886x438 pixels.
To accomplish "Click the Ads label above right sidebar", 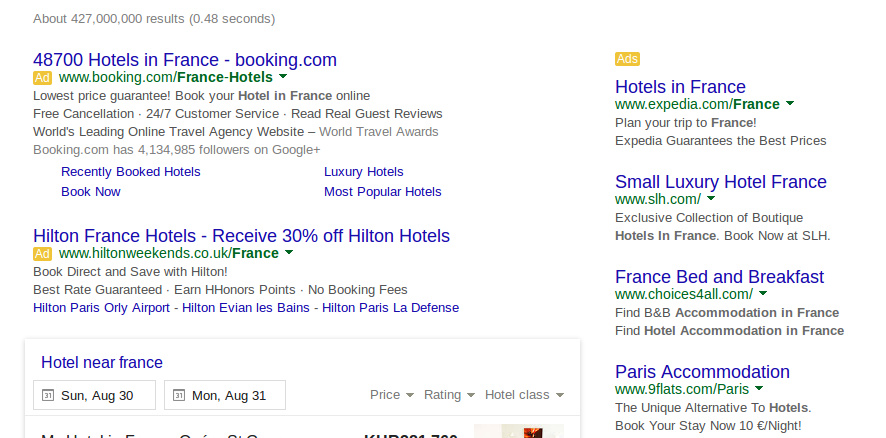I will click(x=627, y=59).
